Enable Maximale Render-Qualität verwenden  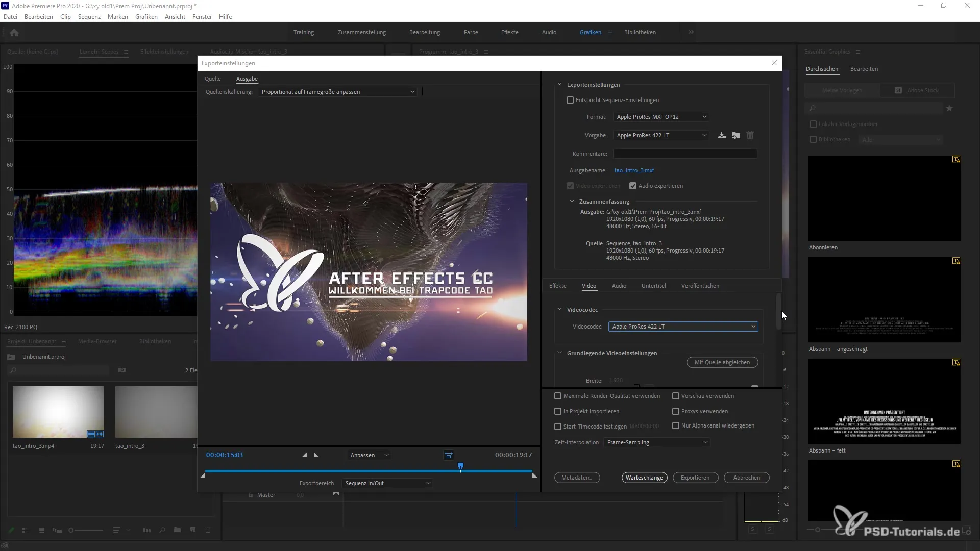click(x=558, y=396)
